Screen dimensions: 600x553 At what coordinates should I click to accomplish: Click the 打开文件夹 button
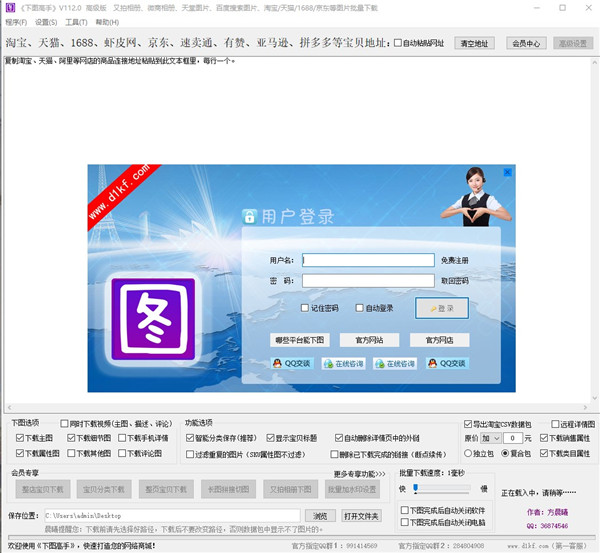(x=361, y=516)
